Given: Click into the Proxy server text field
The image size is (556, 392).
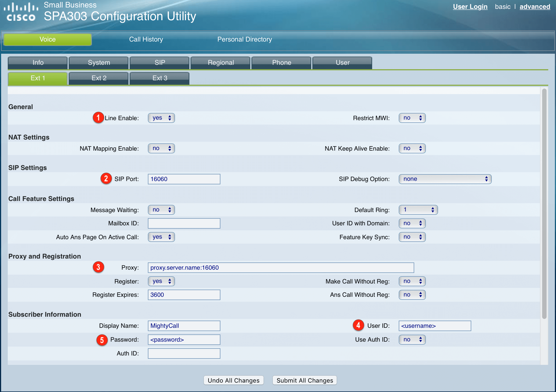Looking at the screenshot, I should (280, 268).
